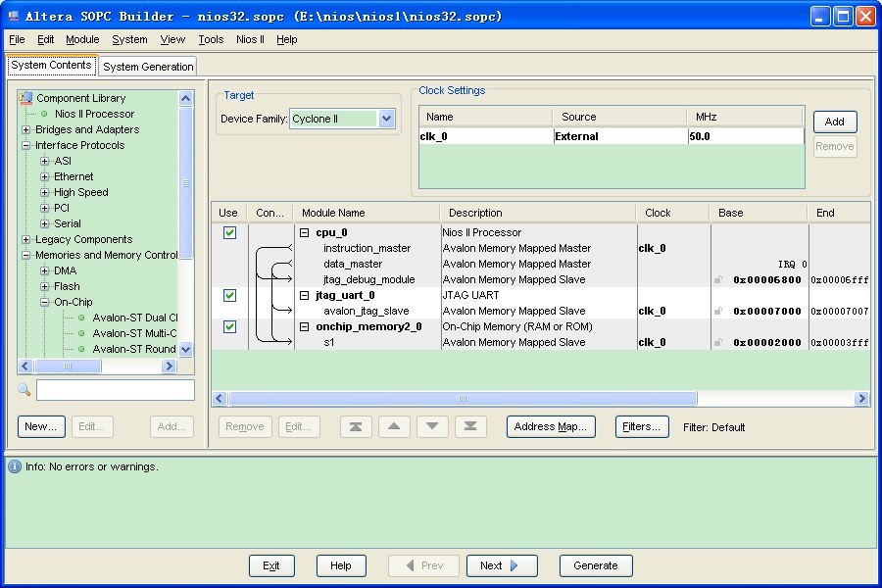Screen dimensions: 882x588
Task: Collapse the On-Chip tree node
Action: pos(44,302)
